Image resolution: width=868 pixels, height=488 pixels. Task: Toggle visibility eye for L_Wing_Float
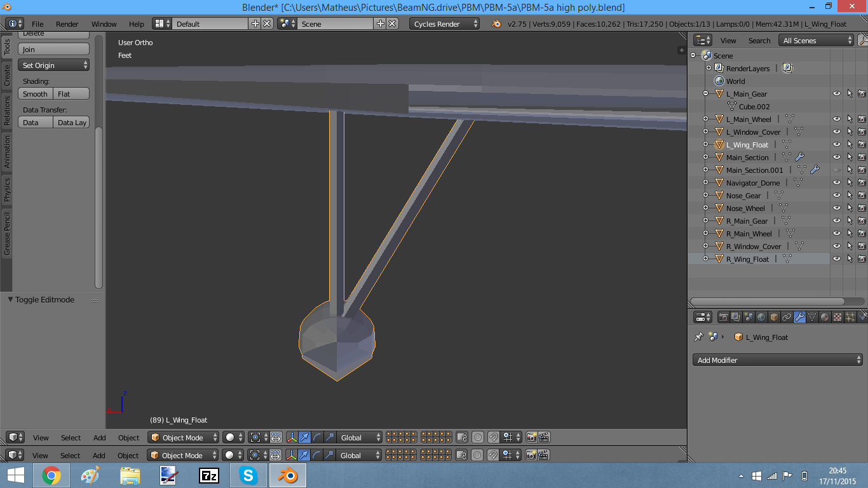click(837, 144)
